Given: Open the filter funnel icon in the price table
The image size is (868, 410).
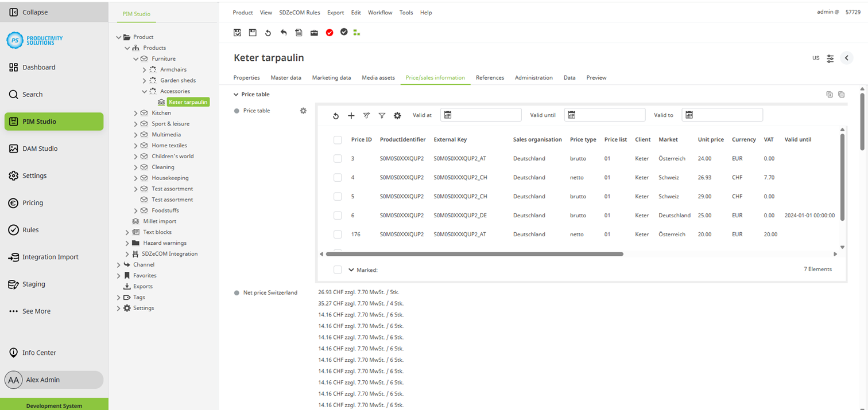Looking at the screenshot, I should click(382, 115).
